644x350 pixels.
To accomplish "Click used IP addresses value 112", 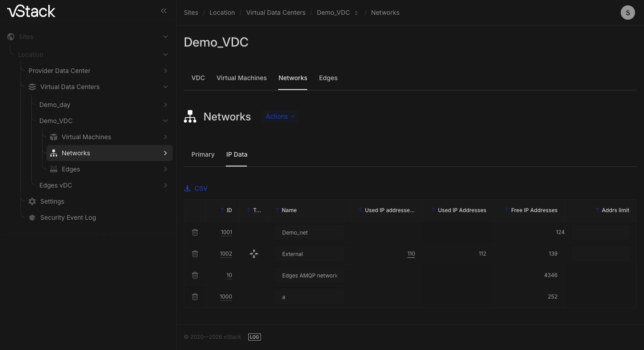I will point(482,254).
